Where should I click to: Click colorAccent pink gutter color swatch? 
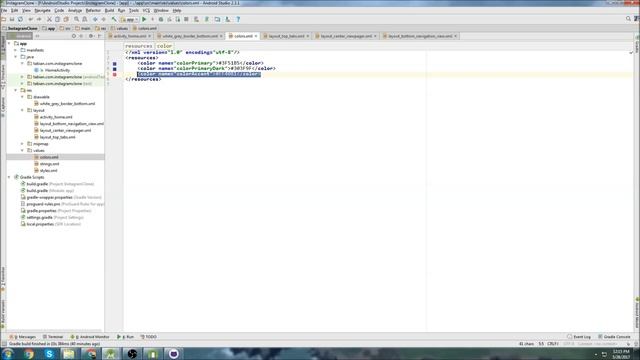click(x=115, y=74)
